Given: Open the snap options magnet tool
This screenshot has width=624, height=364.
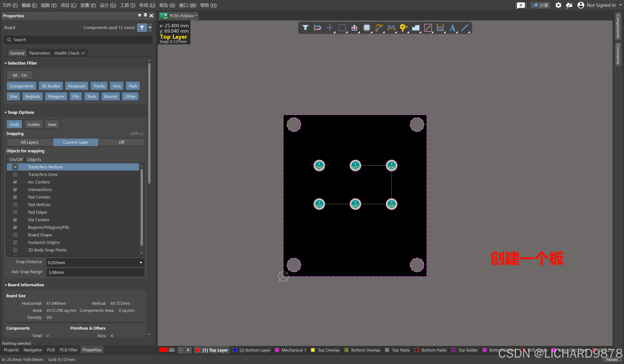Looking at the screenshot, I should [x=317, y=28].
